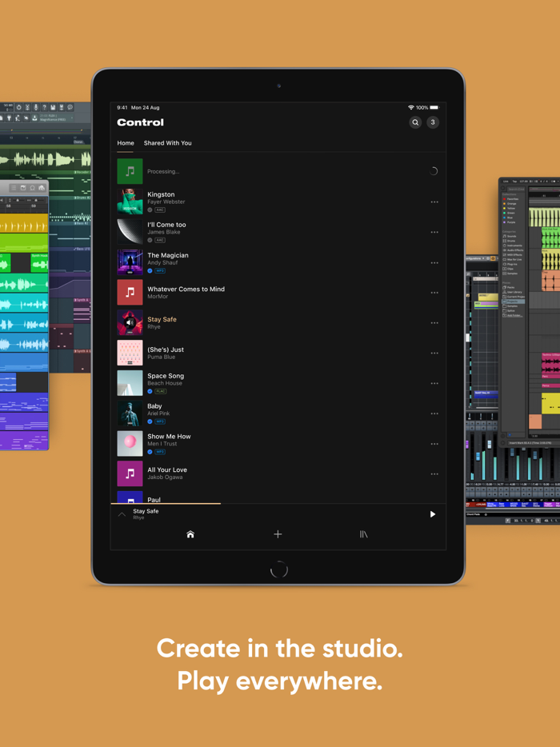Click the Link button in Ableton
This screenshot has height=747, width=560.
point(505,181)
